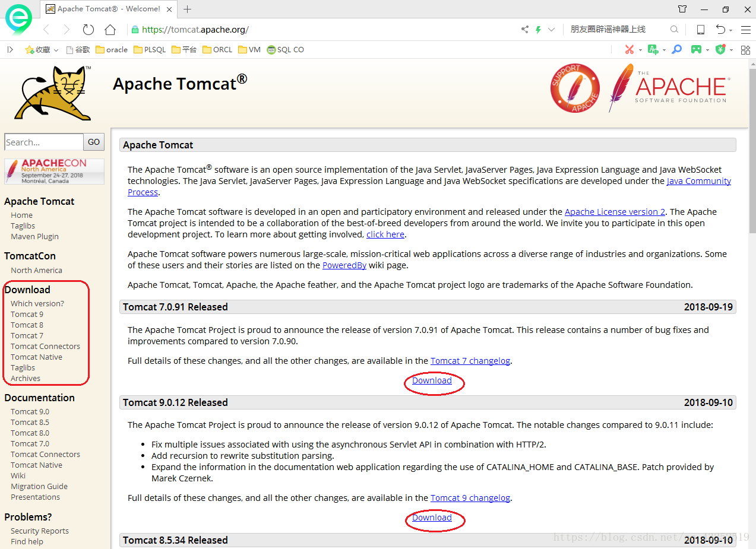Image resolution: width=756 pixels, height=549 pixels.
Task: Open the Security Reports link
Action: pyautogui.click(x=40, y=531)
